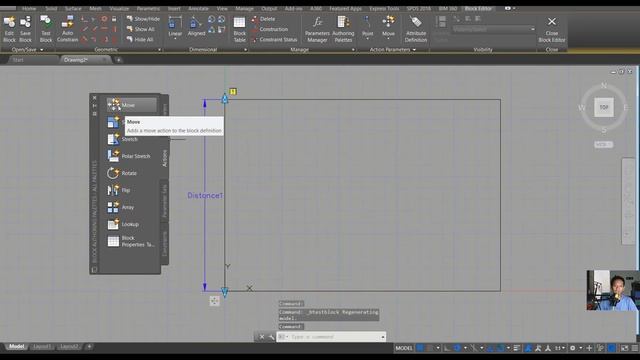640x360 pixels.
Task: Open Attribute Definition tool
Action: (x=416, y=29)
